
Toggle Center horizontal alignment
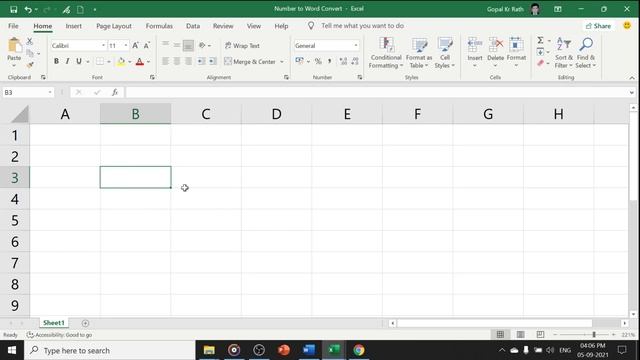[x=177, y=61]
